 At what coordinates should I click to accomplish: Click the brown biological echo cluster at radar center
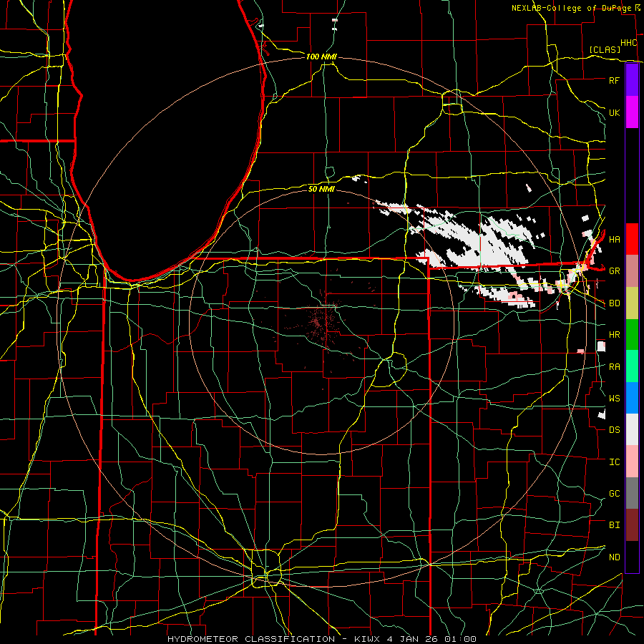click(321, 321)
